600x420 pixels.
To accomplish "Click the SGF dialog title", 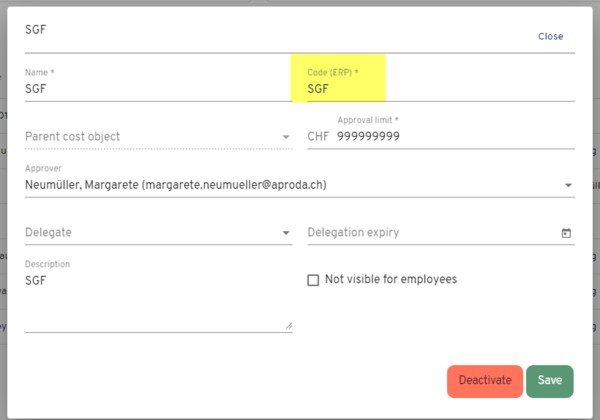I will click(36, 31).
